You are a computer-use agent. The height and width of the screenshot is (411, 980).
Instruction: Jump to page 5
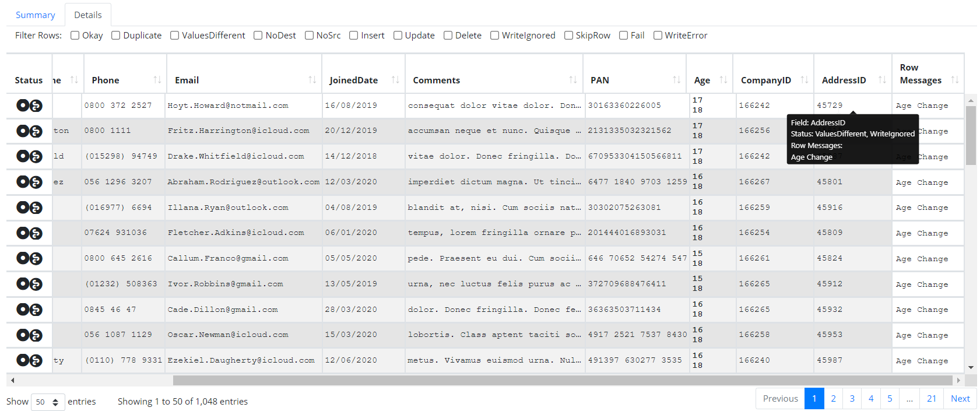click(890, 399)
